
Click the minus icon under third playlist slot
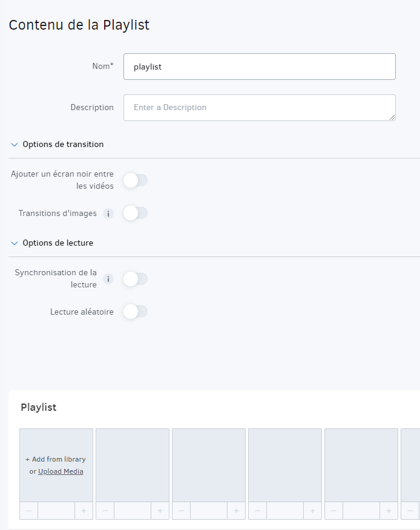click(x=182, y=511)
